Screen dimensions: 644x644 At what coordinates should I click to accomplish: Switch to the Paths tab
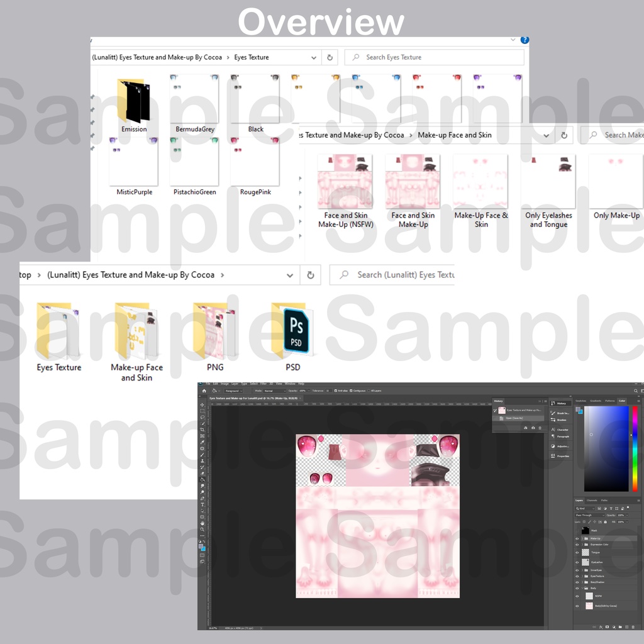604,500
